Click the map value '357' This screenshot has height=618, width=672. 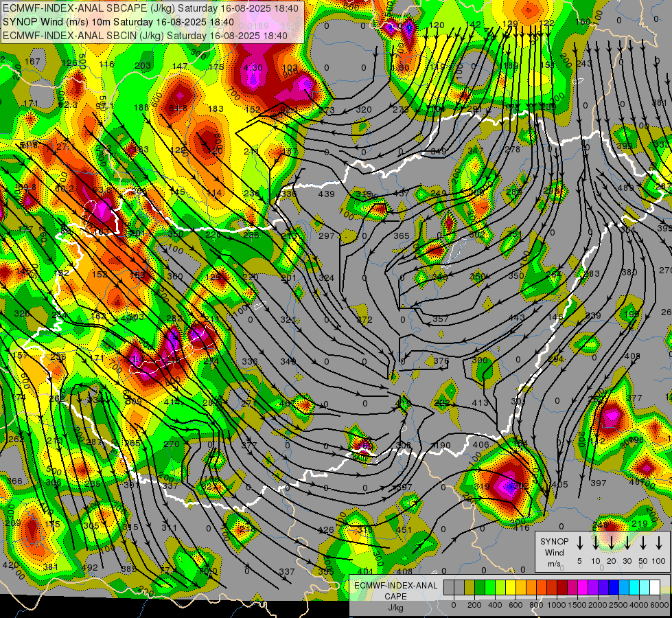(440, 319)
